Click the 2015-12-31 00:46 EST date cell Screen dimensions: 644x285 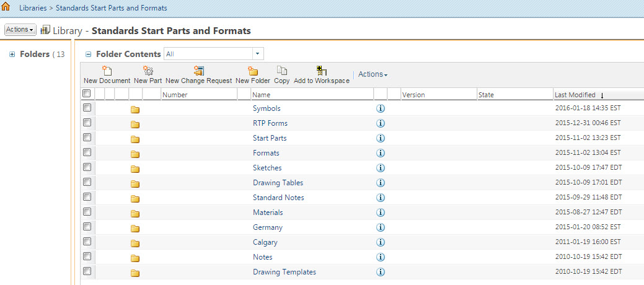588,123
